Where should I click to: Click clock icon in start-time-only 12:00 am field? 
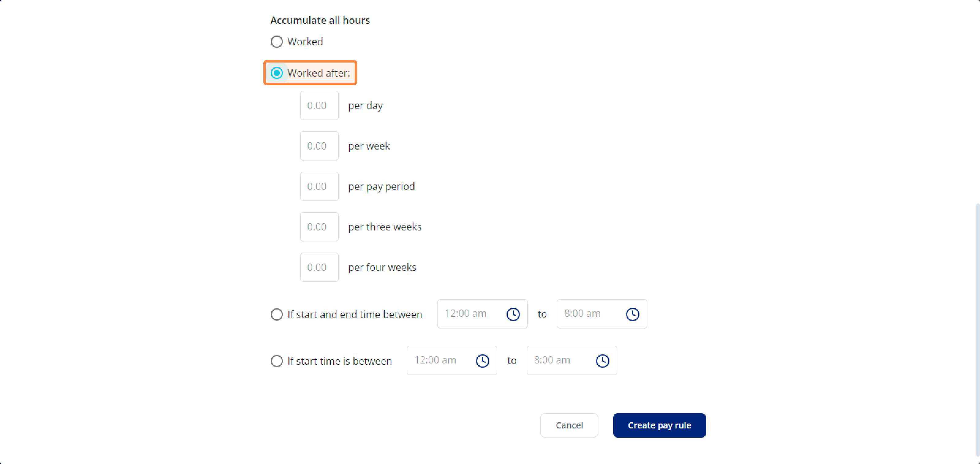[x=482, y=361]
